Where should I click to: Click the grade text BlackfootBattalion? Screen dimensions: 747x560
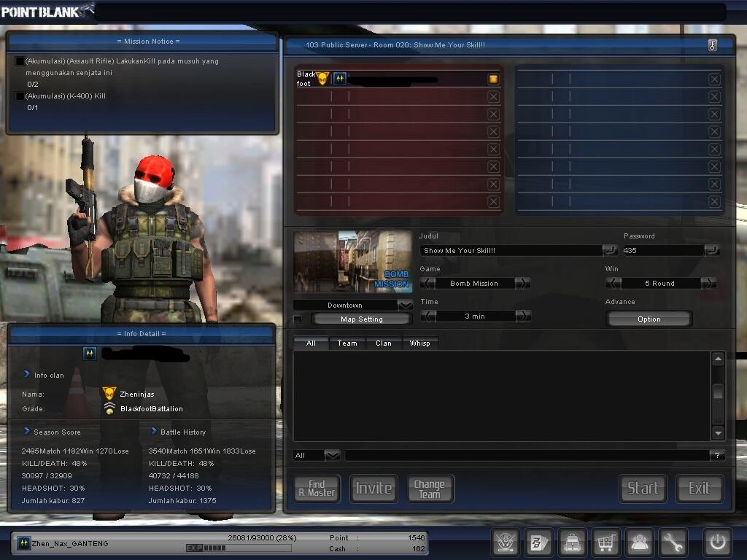152,408
